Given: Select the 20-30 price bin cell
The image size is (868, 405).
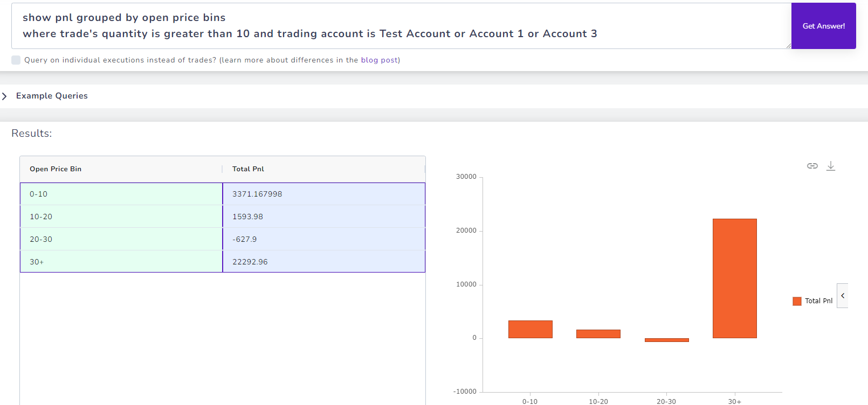Looking at the screenshot, I should (121, 239).
